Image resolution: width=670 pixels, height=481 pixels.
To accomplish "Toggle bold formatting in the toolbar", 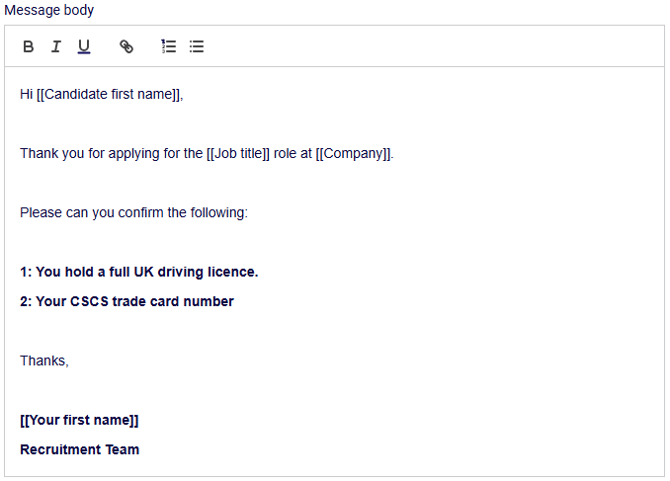I will [x=28, y=47].
